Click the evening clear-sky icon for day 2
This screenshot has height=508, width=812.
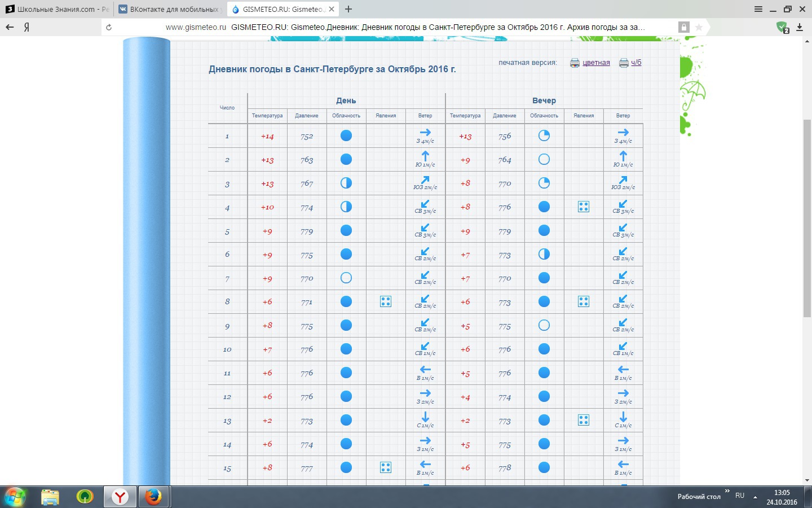[544, 159]
